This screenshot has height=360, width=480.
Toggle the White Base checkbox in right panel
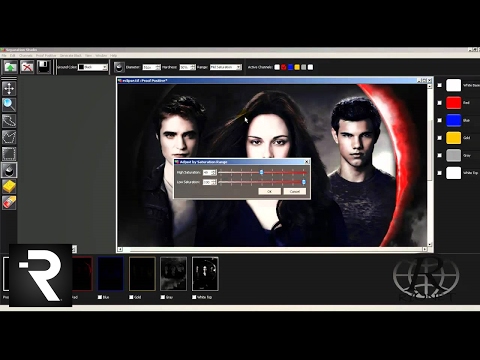click(x=440, y=85)
